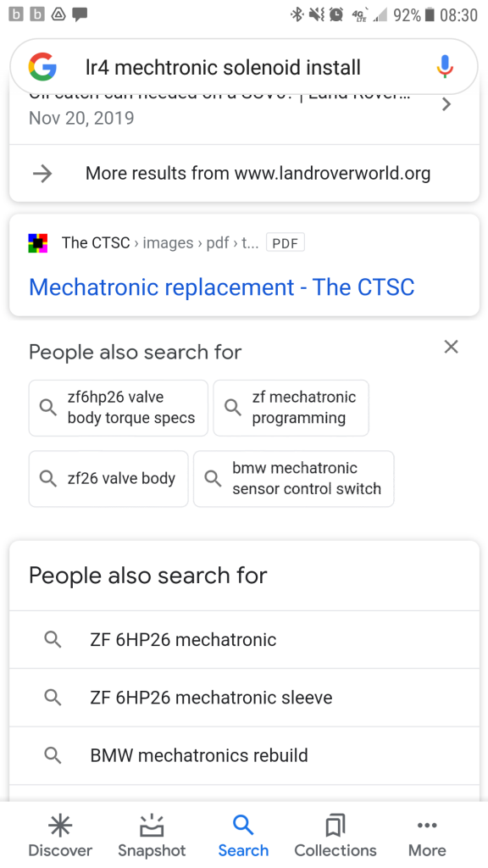Select bmw mechatronic sensor control switch chip

294,478
